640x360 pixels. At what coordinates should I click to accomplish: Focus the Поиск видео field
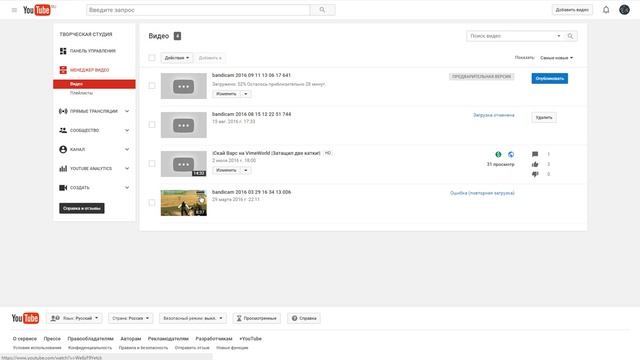(x=511, y=36)
